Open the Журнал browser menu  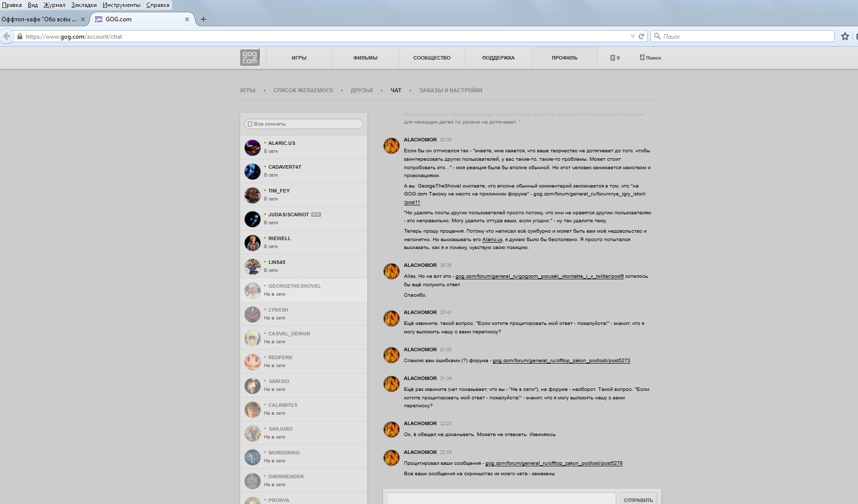55,5
